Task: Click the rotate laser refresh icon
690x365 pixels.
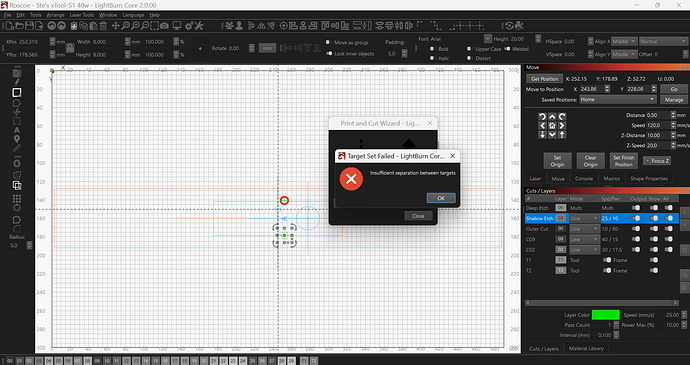Action: [x=509, y=26]
